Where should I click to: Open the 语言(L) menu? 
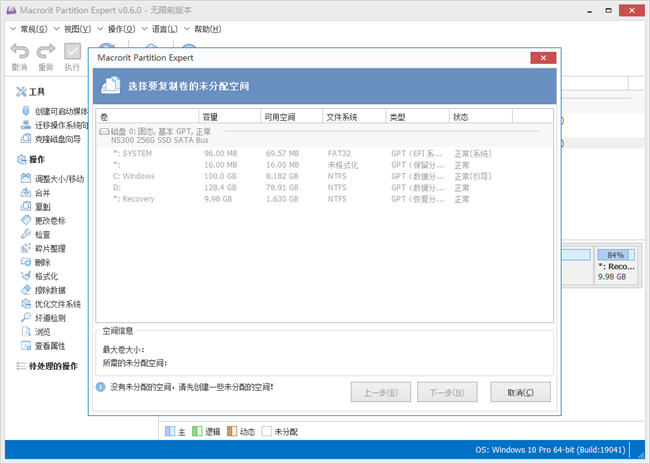click(164, 29)
